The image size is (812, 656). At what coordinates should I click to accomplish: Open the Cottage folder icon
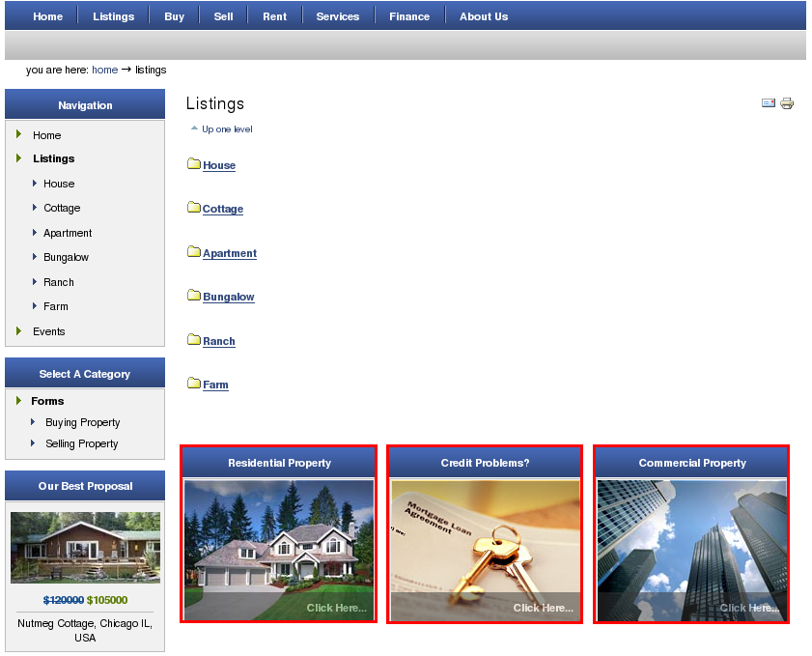click(194, 208)
